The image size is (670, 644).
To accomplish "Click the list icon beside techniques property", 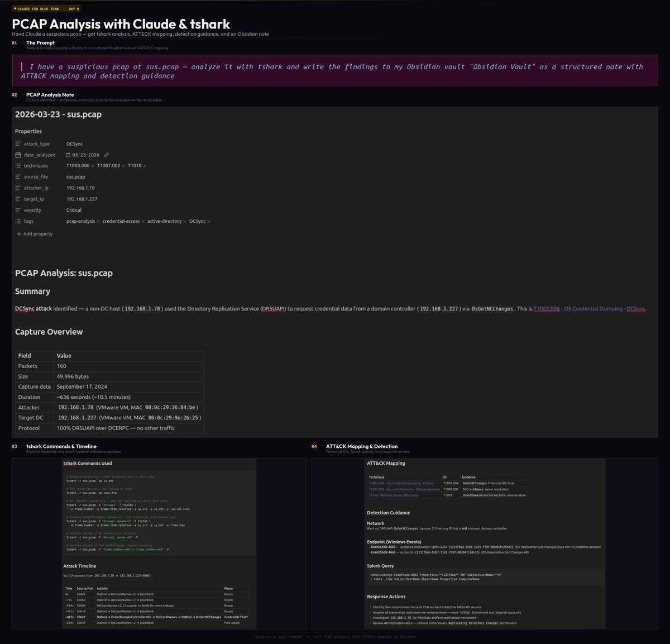I will [18, 166].
